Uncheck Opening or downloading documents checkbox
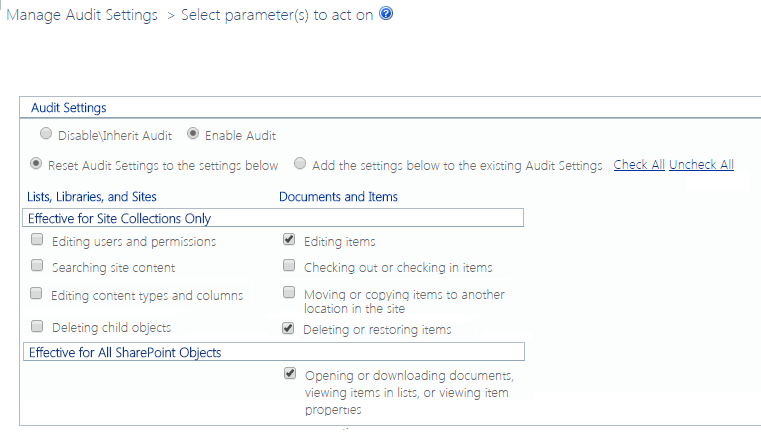 pyautogui.click(x=290, y=374)
